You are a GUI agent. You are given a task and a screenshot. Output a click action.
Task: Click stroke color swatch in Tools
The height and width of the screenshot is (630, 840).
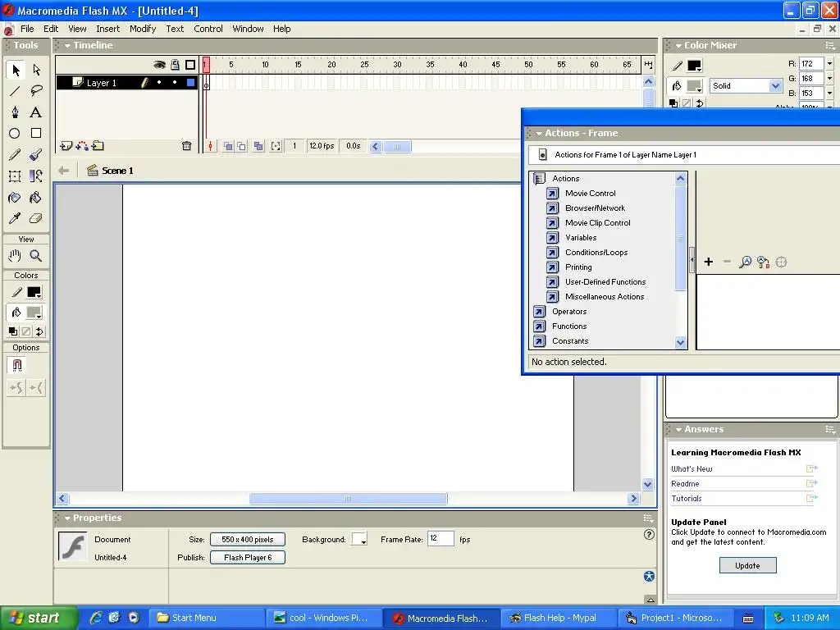pos(34,293)
